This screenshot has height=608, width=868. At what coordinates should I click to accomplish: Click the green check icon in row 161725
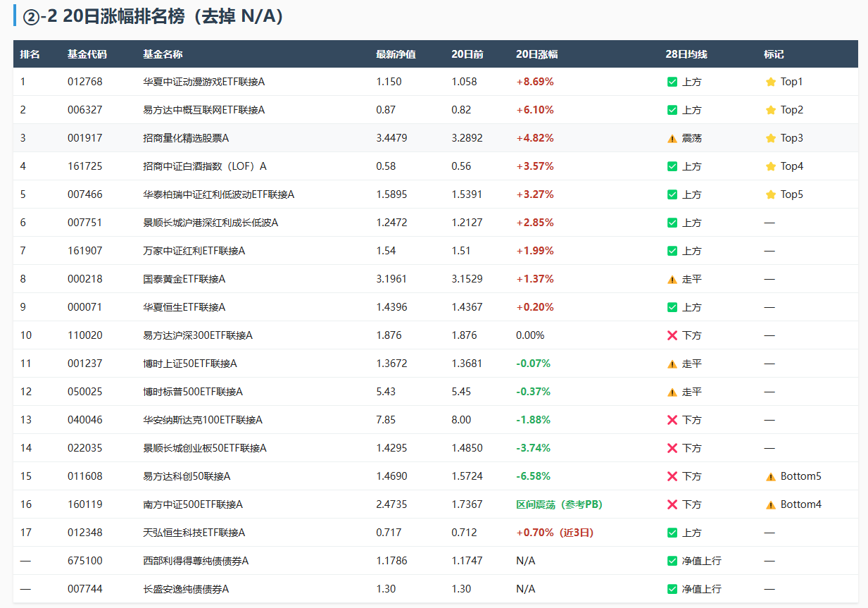click(x=672, y=166)
